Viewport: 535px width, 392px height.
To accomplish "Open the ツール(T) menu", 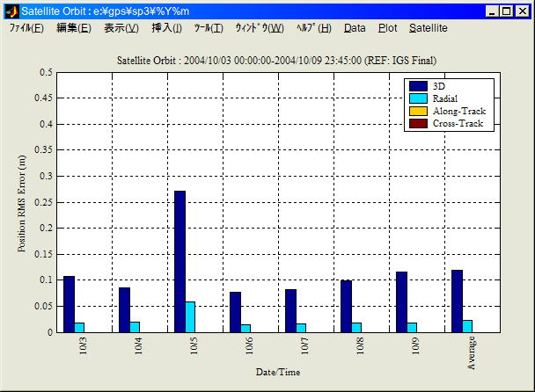I will point(209,28).
